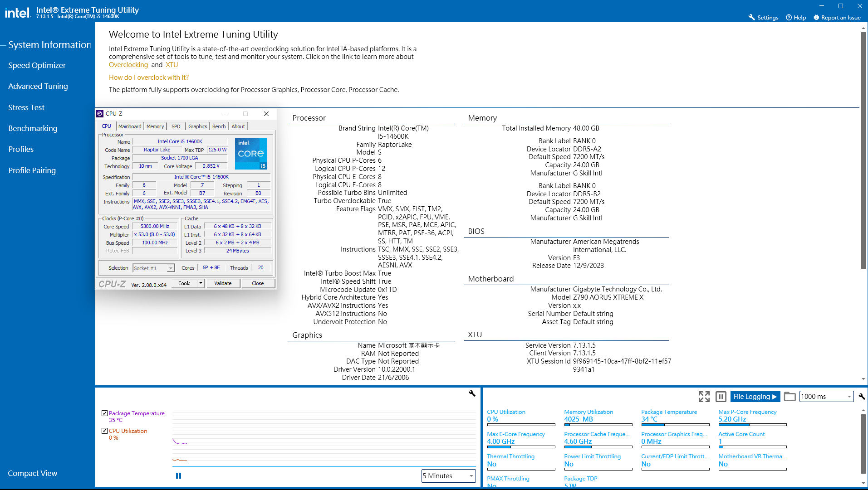Open graph settings wrench icon
The width and height of the screenshot is (868, 490).
472,393
